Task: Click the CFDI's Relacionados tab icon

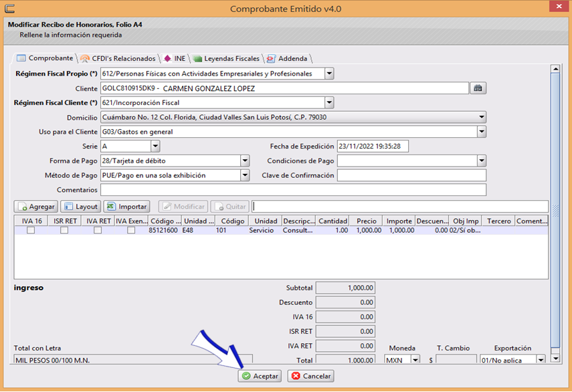Action: pyautogui.click(x=85, y=58)
